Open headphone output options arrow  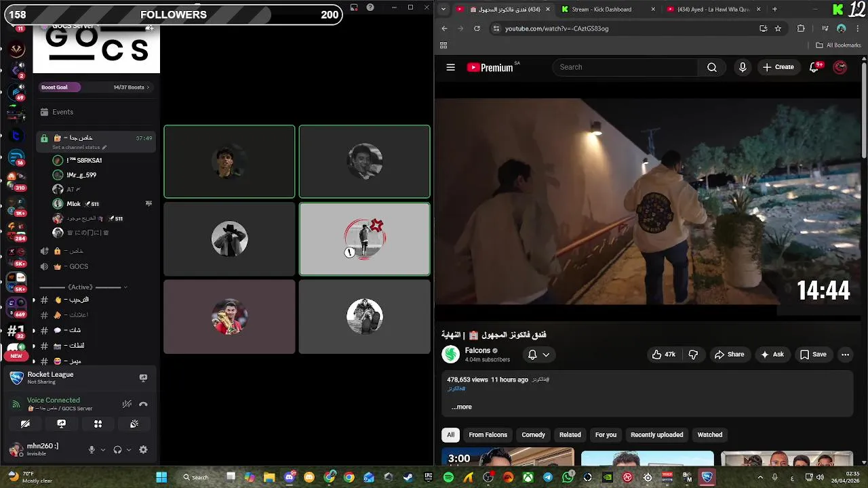click(129, 449)
